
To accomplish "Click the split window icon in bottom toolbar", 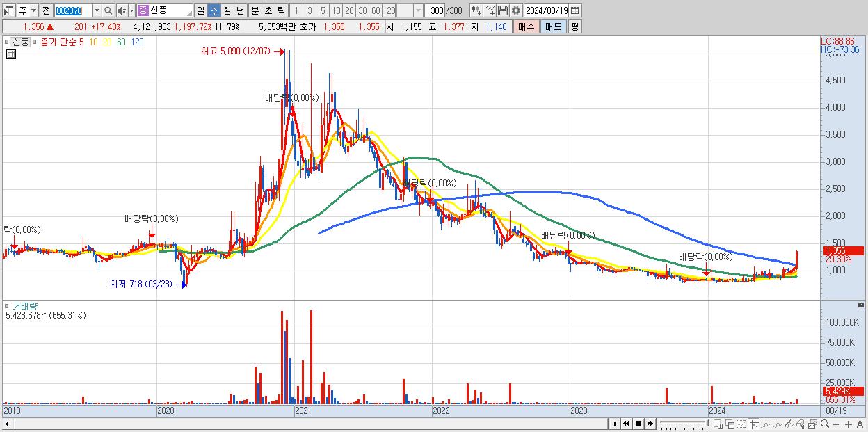I will (x=718, y=424).
